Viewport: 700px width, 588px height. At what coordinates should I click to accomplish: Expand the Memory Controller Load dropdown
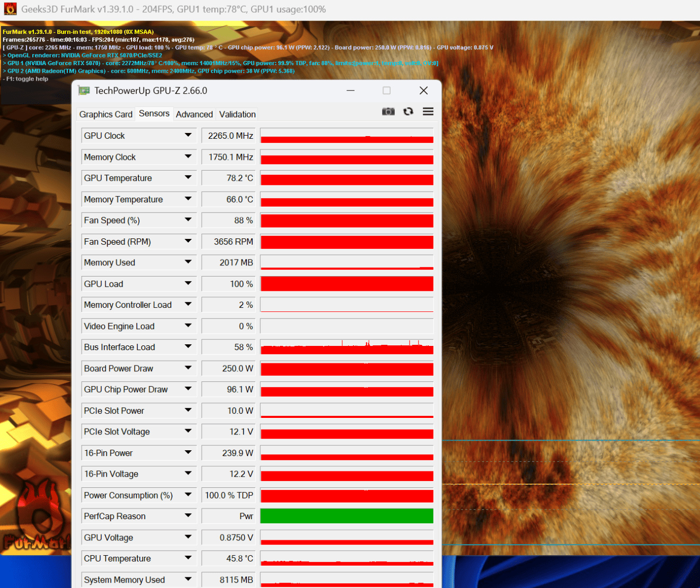188,305
